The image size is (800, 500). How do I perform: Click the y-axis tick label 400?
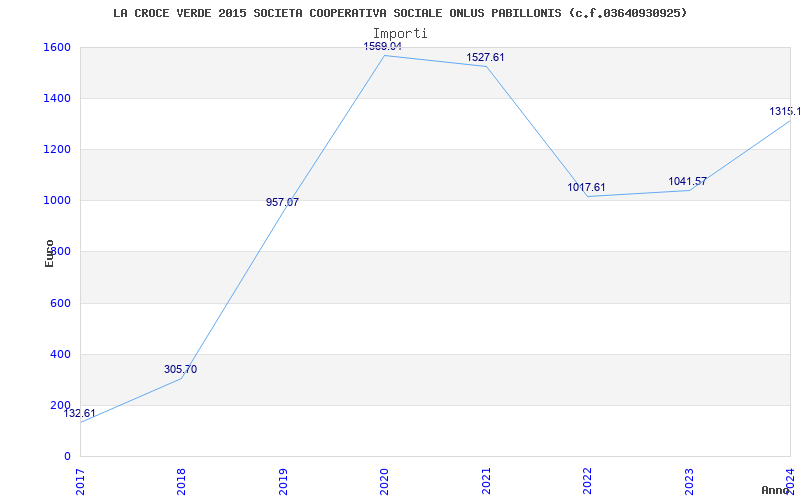tap(61, 354)
